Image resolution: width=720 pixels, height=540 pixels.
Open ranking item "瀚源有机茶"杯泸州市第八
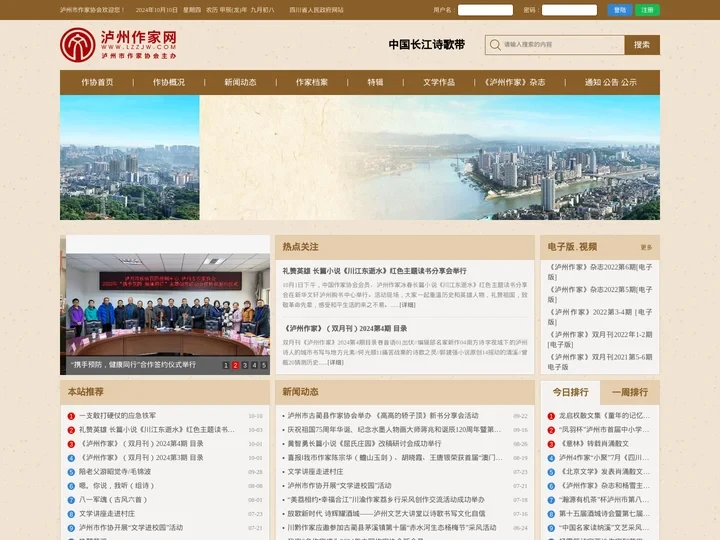tap(604, 500)
